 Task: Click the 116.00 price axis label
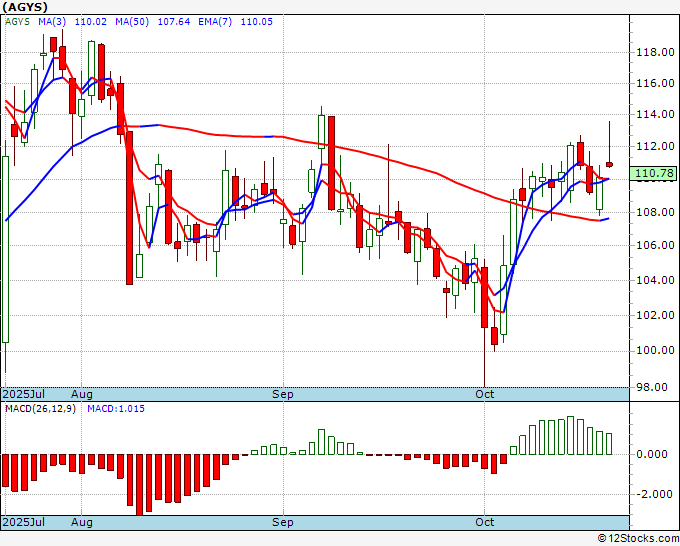(x=655, y=83)
